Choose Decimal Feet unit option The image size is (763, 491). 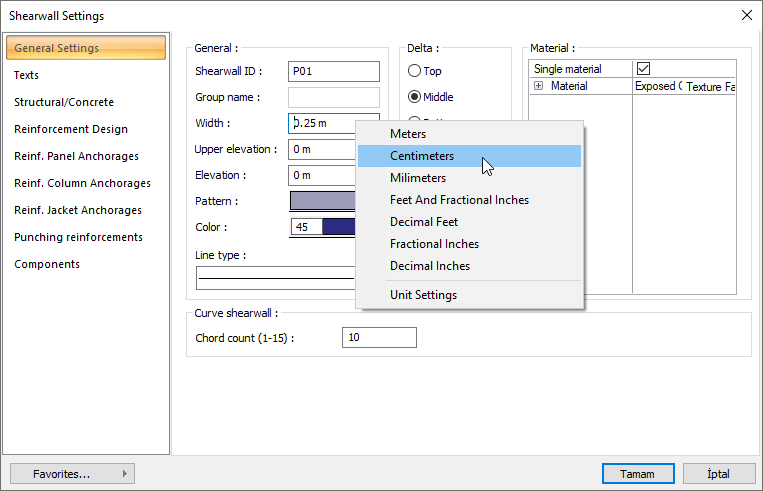click(x=424, y=222)
